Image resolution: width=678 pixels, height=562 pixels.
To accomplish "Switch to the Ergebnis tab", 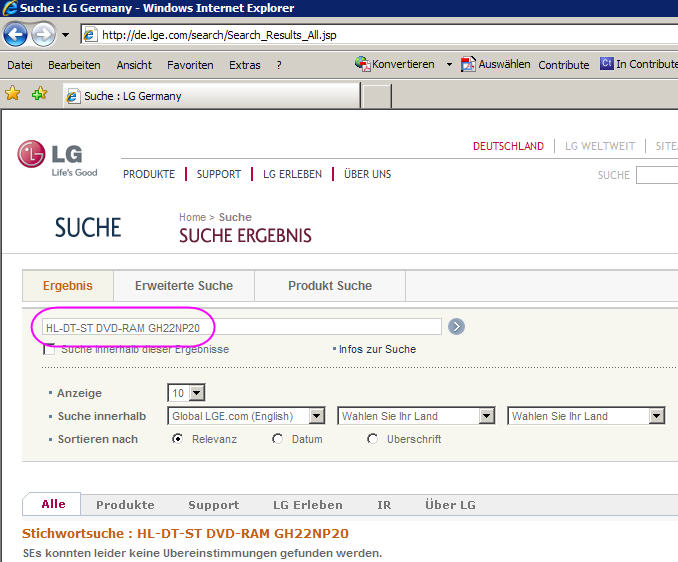I will coord(68,286).
